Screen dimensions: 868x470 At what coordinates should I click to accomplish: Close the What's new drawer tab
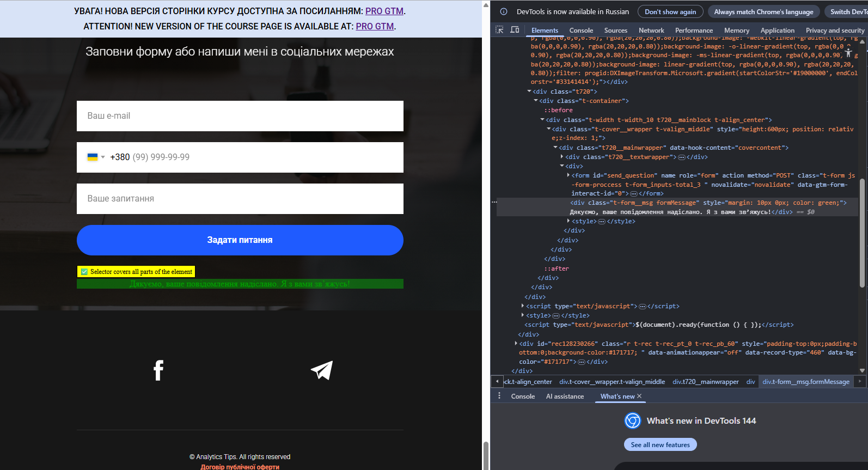pyautogui.click(x=639, y=396)
